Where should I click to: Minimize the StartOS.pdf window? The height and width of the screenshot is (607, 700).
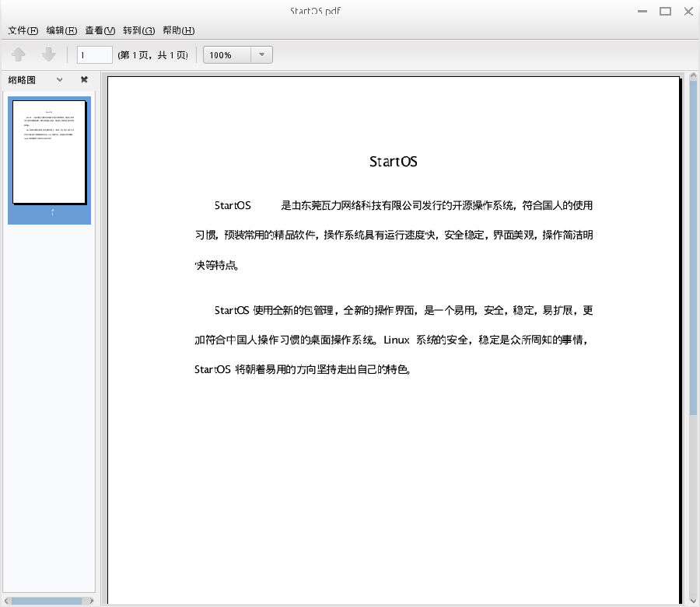642,11
